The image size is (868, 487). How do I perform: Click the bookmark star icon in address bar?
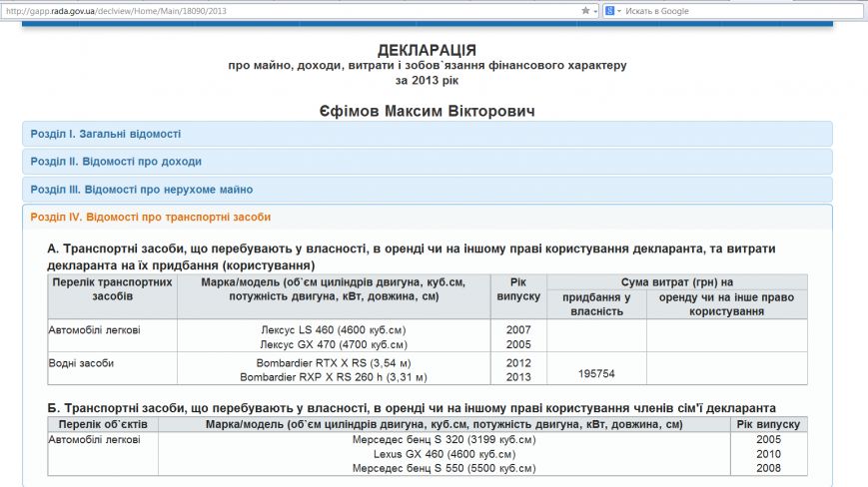coord(585,11)
